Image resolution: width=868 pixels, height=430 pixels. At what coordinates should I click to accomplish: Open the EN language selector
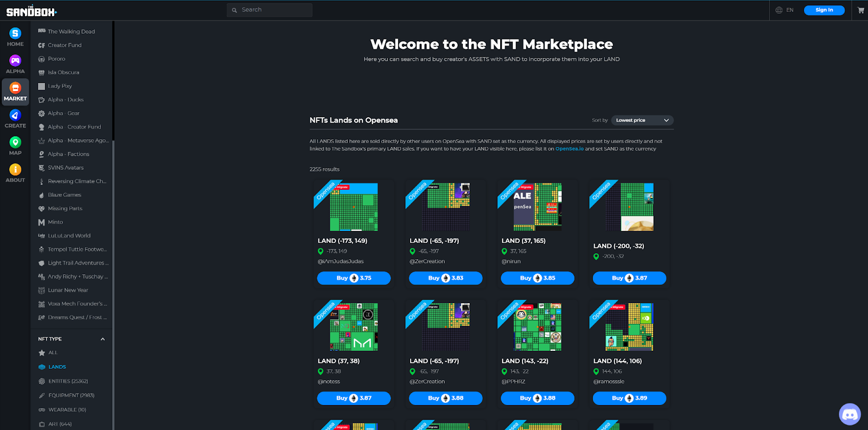click(790, 10)
